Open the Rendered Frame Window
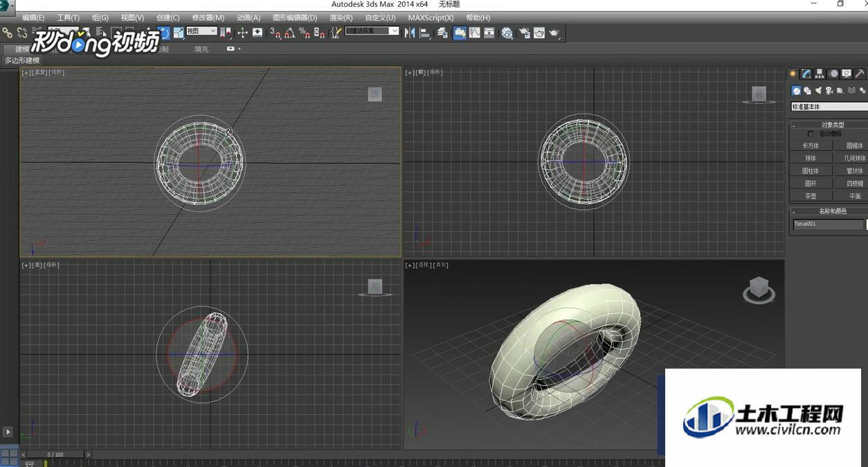Image resolution: width=868 pixels, height=467 pixels. [539, 33]
